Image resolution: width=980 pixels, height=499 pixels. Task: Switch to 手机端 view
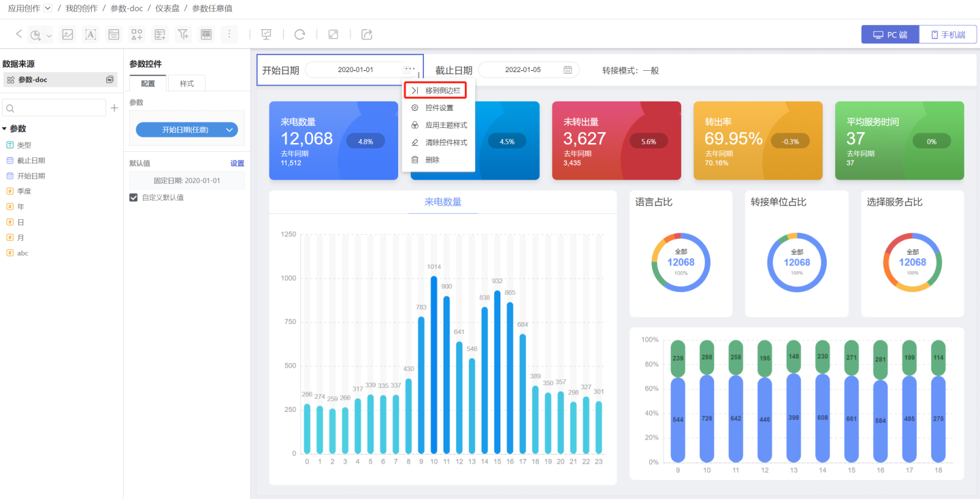948,35
